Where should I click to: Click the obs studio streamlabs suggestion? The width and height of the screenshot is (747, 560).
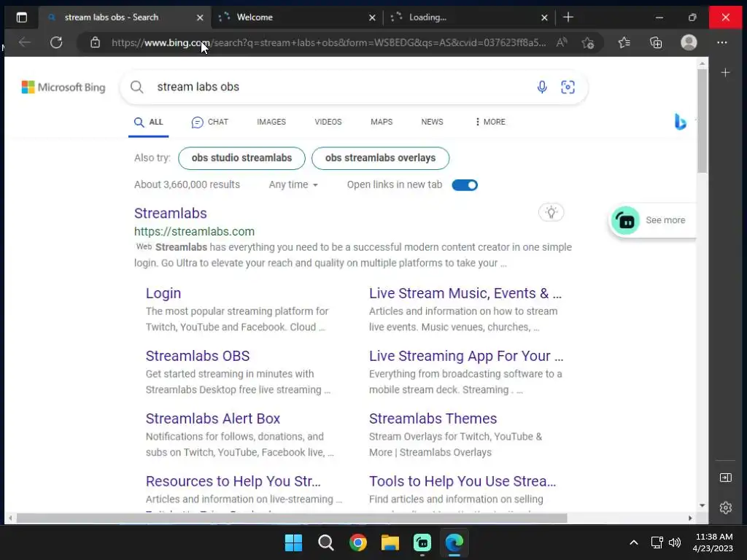tap(241, 158)
